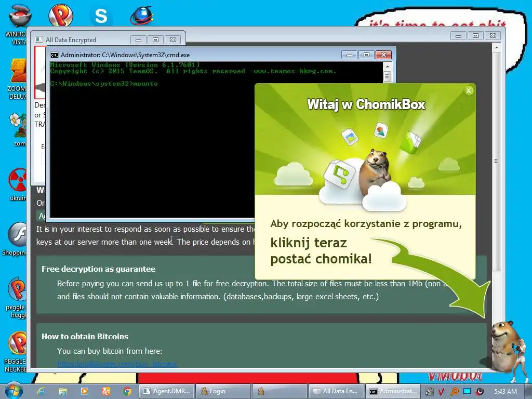Open the localbitcoins buy bitcoins link
Image resolution: width=532 pixels, height=399 pixels.
click(117, 364)
